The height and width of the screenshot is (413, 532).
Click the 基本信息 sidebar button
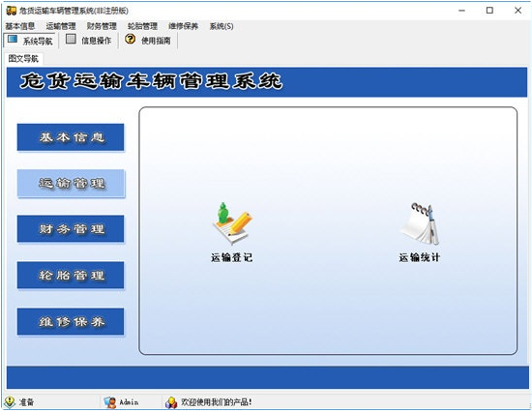(x=71, y=137)
